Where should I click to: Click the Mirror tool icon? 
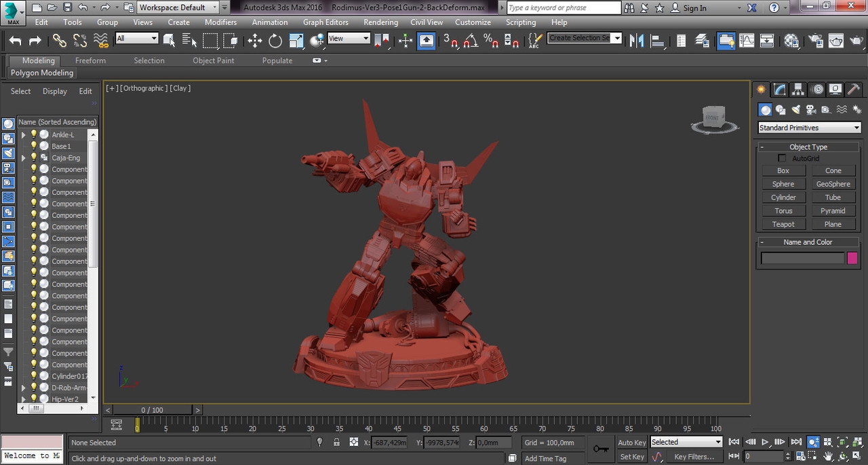point(637,41)
